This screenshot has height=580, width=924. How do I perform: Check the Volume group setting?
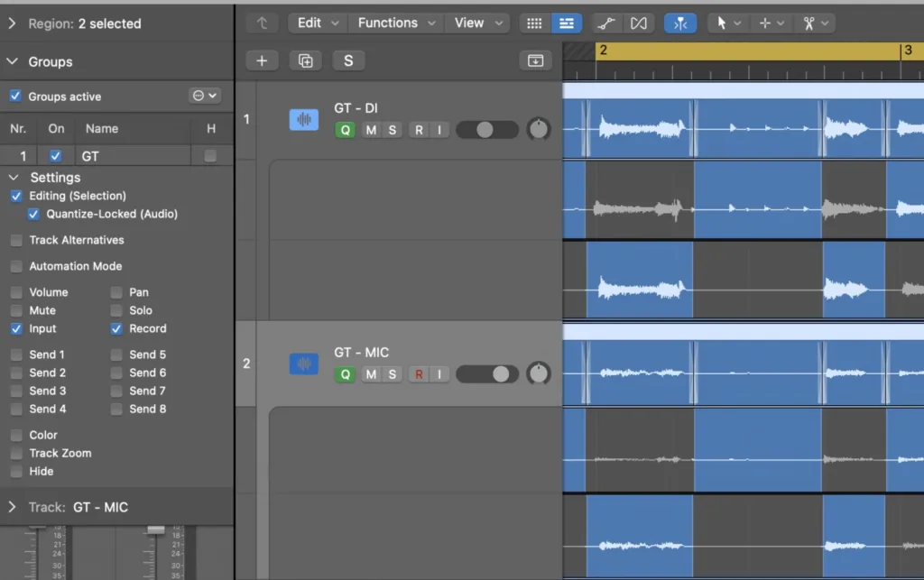pos(16,292)
